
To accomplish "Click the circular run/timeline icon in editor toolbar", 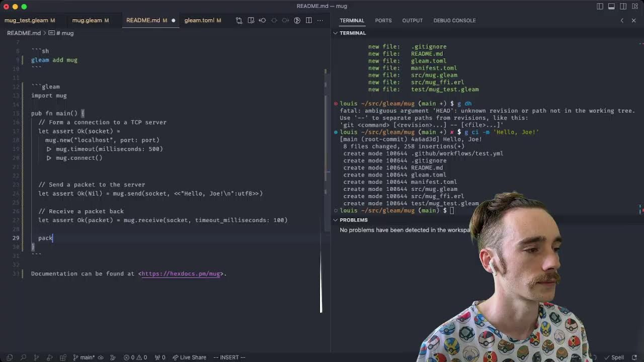I will tap(297, 21).
